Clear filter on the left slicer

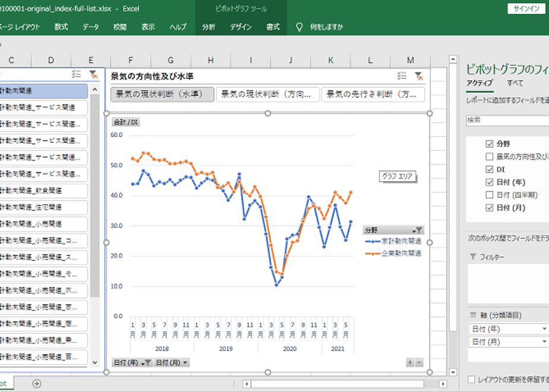[x=93, y=74]
